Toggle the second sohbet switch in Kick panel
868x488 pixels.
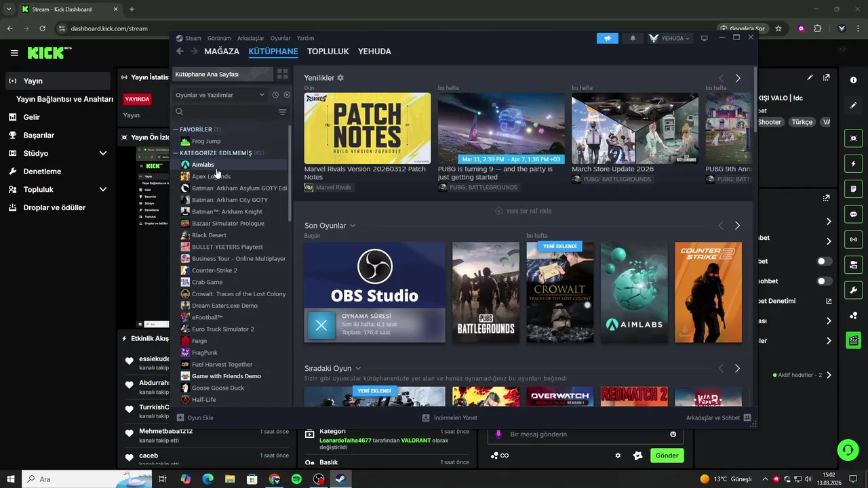[x=824, y=281]
